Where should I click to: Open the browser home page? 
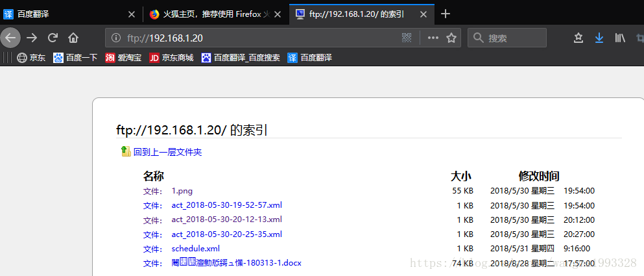coord(73,38)
